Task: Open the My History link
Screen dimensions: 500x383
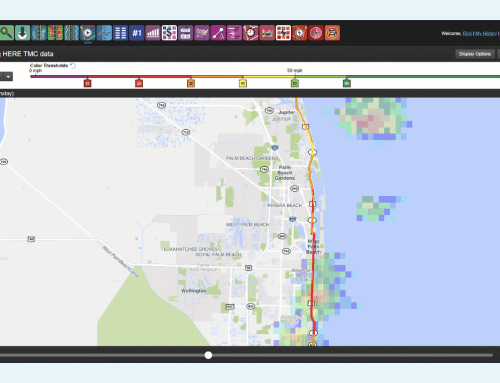Action: coord(486,33)
